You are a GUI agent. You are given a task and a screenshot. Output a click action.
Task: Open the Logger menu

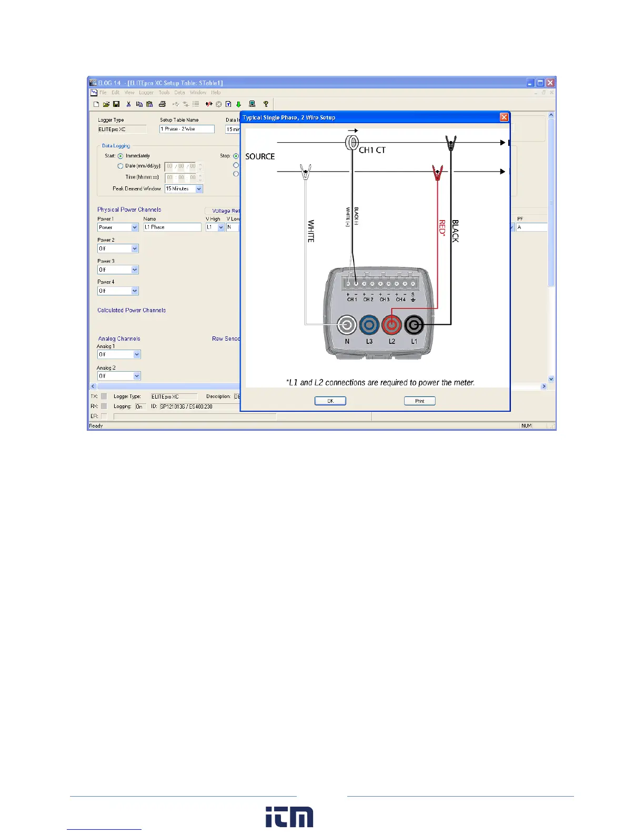pos(146,92)
